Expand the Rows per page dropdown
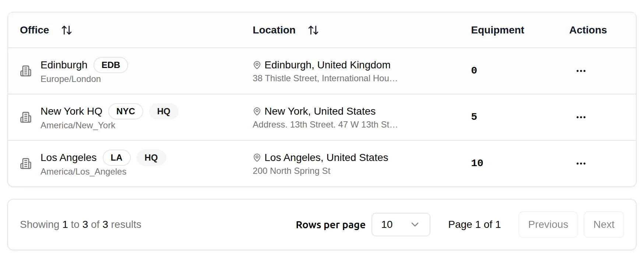 pyautogui.click(x=401, y=225)
